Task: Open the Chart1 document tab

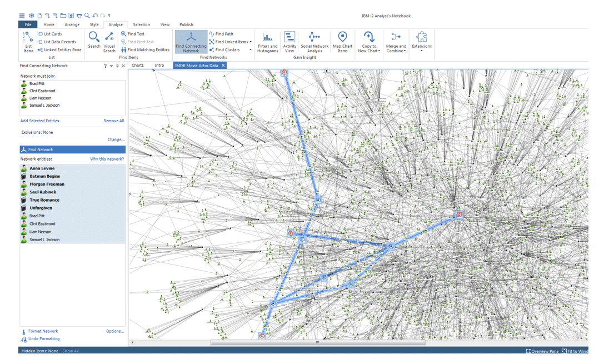Action: (137, 66)
